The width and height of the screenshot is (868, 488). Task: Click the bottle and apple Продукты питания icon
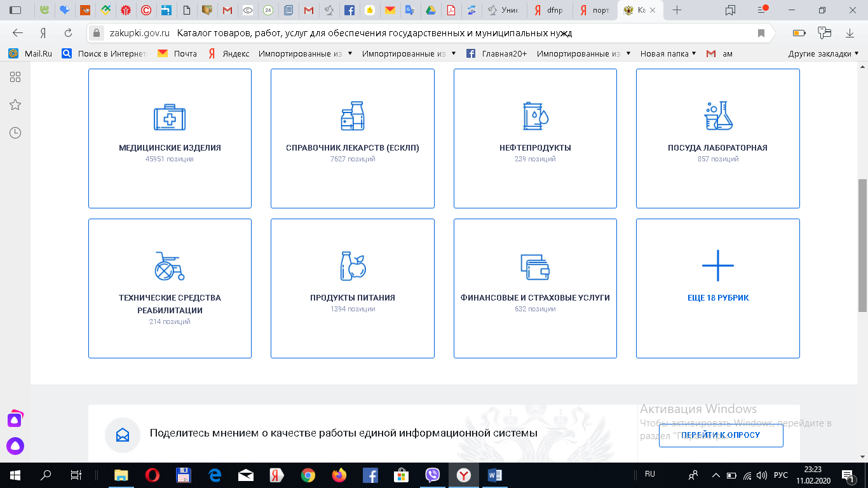(352, 266)
